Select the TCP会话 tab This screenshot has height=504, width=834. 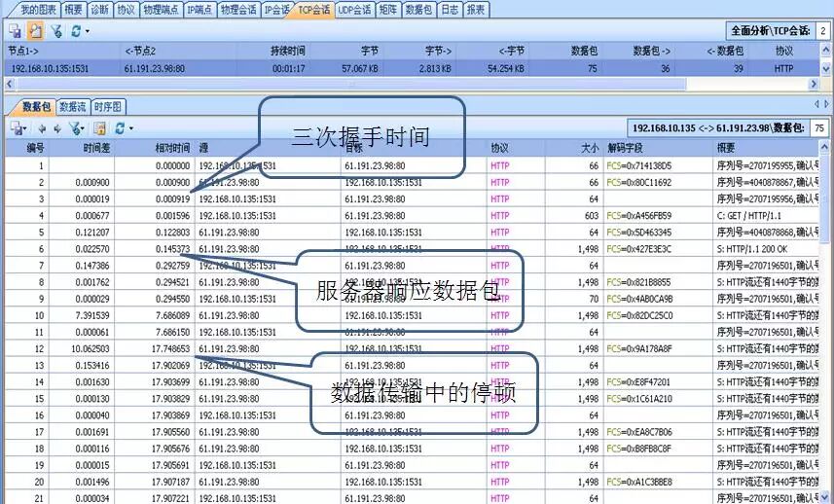pos(313,10)
